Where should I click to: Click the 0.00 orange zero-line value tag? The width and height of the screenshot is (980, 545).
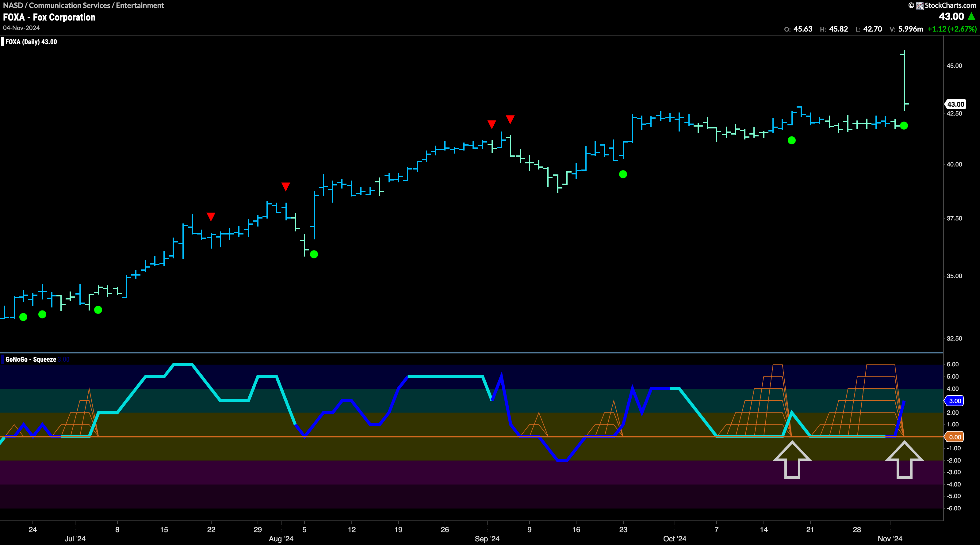pyautogui.click(x=955, y=437)
